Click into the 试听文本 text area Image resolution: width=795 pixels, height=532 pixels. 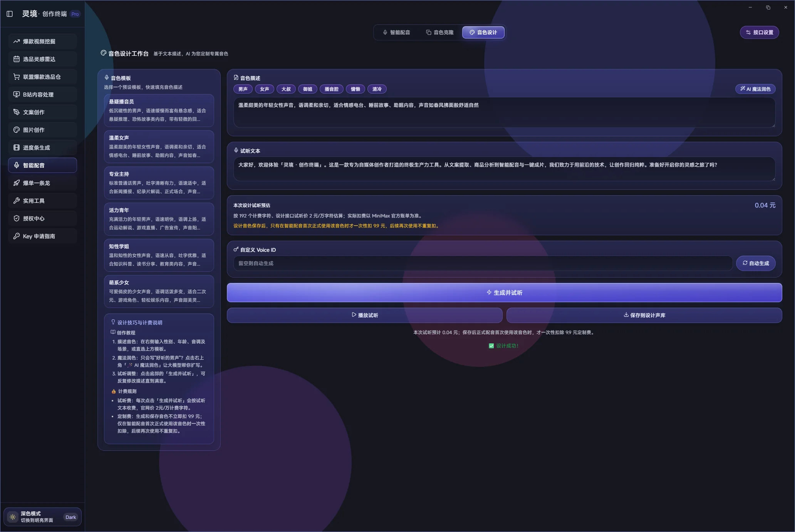(504, 169)
